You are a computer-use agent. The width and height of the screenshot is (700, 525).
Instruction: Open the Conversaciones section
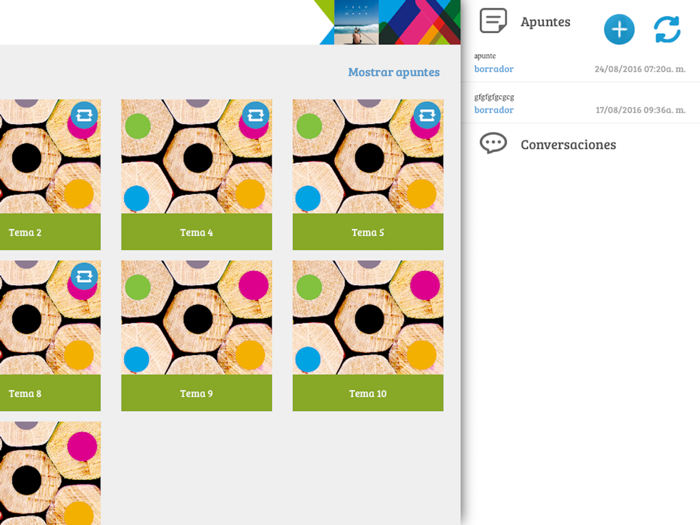pyautogui.click(x=568, y=144)
